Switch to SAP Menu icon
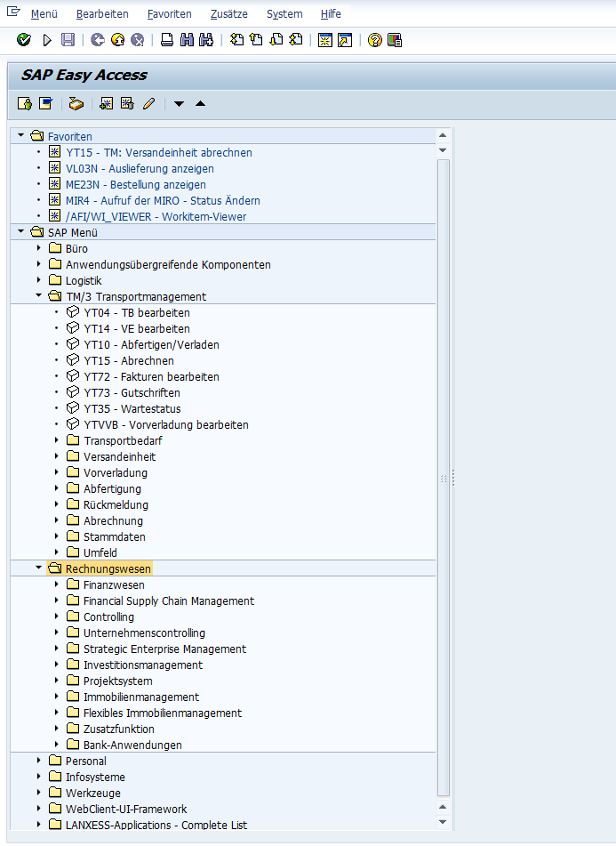The image size is (616, 846). pyautogui.click(x=46, y=103)
